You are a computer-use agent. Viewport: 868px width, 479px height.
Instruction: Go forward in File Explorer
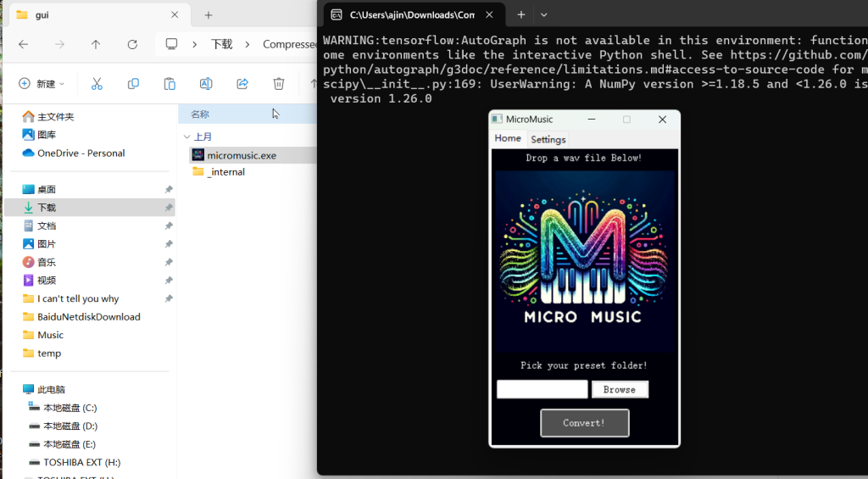tap(60, 44)
